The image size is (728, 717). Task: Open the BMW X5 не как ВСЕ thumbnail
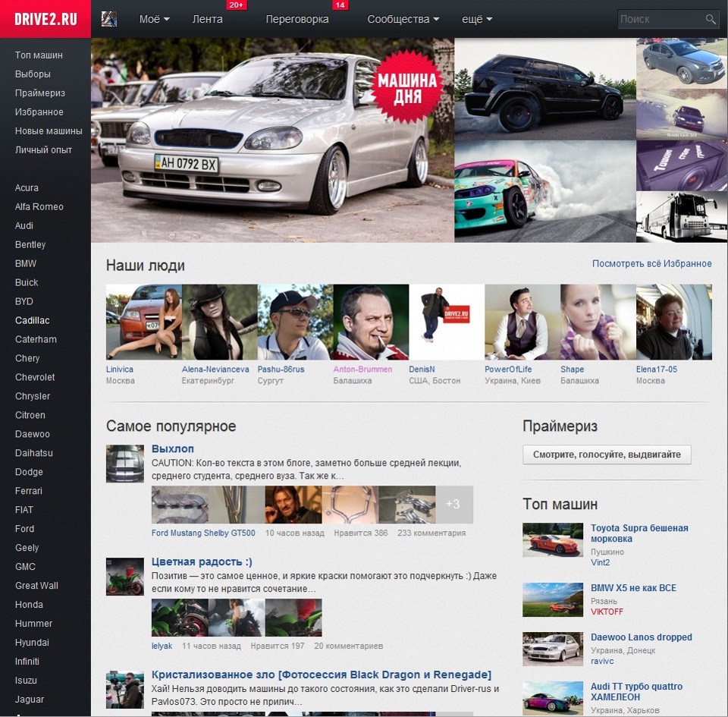553,599
